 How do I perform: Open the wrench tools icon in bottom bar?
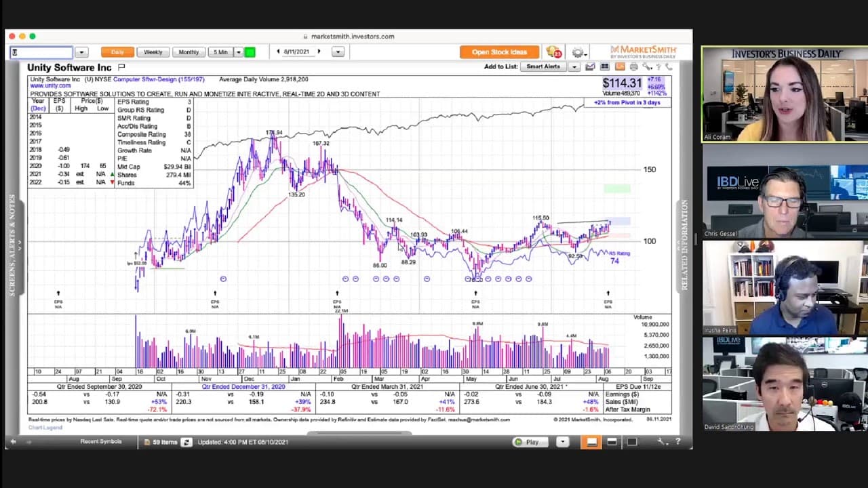[662, 442]
